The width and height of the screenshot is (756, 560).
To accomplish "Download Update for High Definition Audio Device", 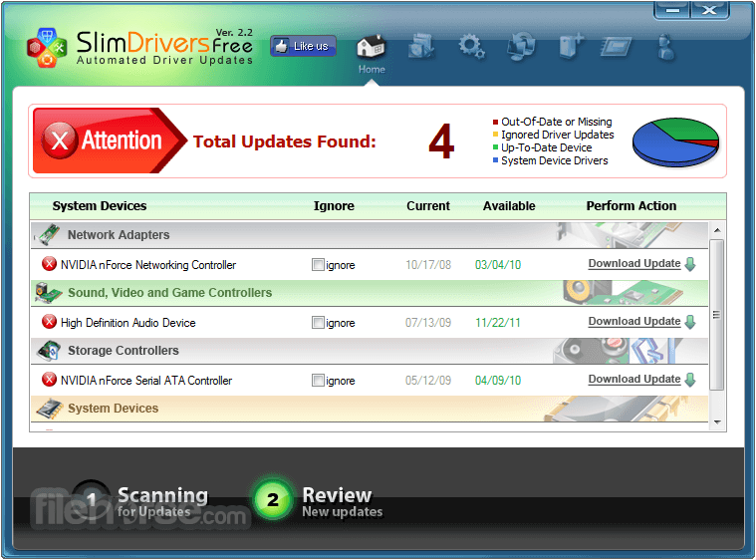I will (x=634, y=322).
